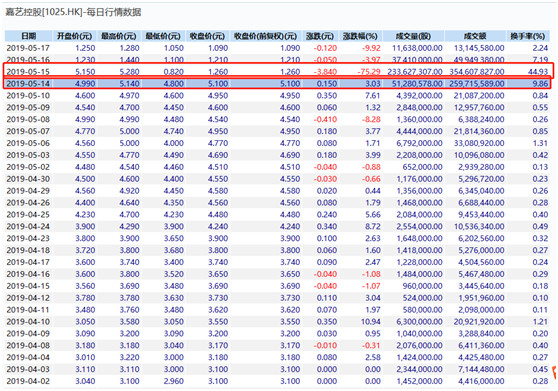Select the date cell 2019-04-09
Image resolution: width=558 pixels, height=391 pixels.
click(x=28, y=334)
